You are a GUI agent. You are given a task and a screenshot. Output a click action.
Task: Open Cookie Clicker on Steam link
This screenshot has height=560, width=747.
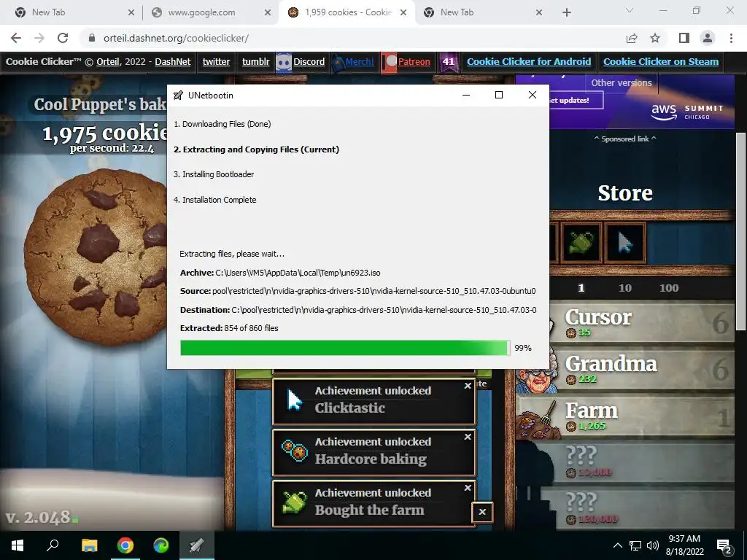click(x=661, y=61)
